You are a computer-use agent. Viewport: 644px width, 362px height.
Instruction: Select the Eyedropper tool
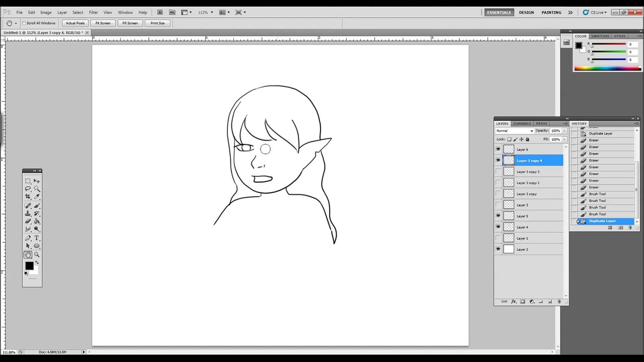click(37, 197)
